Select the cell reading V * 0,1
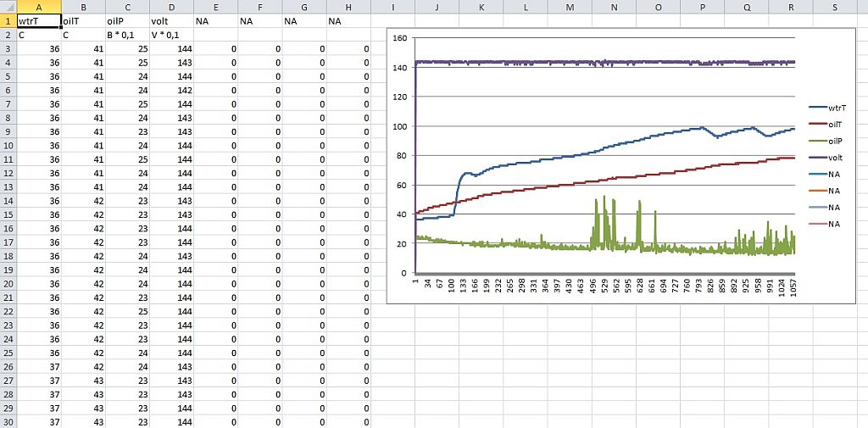 [x=171, y=35]
